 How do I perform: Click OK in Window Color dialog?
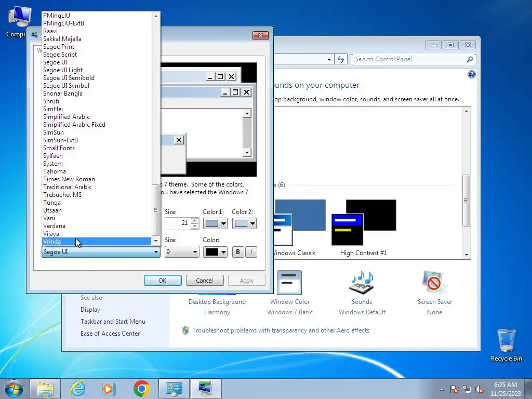(x=163, y=280)
